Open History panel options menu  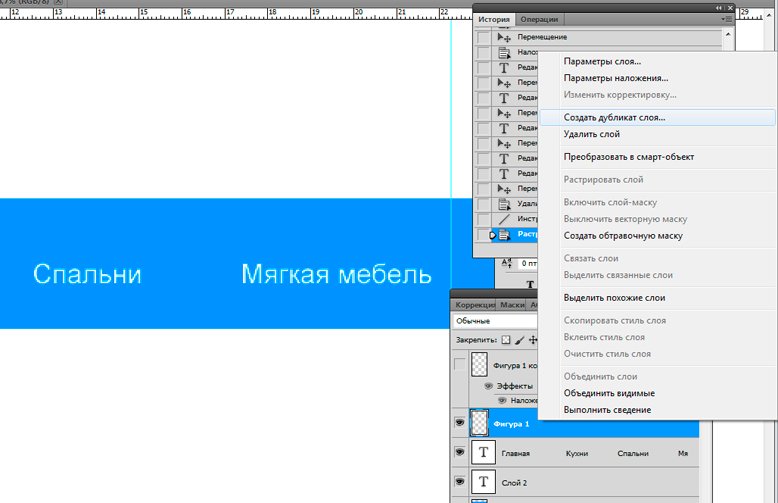coord(730,19)
